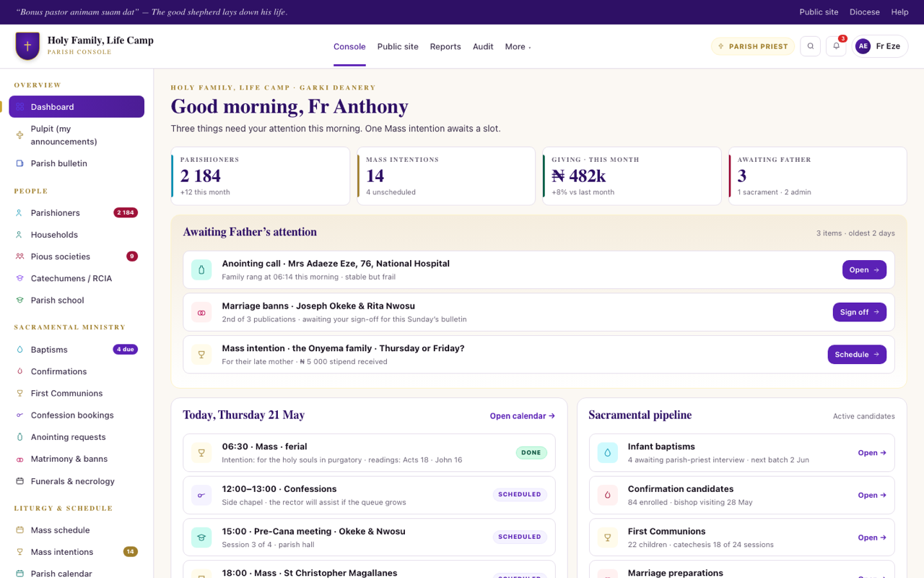Screen dimensions: 924x578
Task: Click the Baptisms water drop icon
Action: [x=20, y=350]
